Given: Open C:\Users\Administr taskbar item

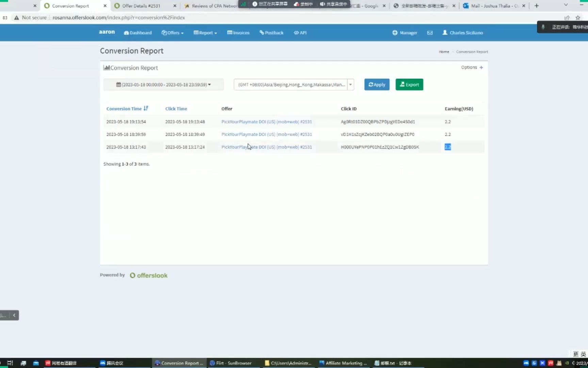Looking at the screenshot, I should coord(288,363).
